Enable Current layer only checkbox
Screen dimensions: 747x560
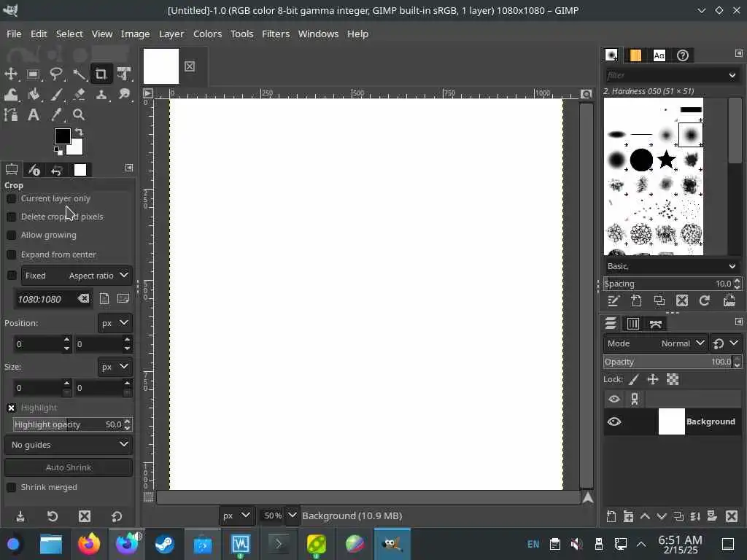(x=12, y=198)
